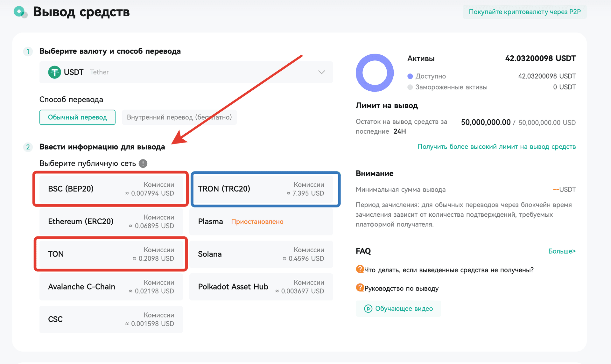Click the question icon beside withdrawal guide
Screen dimensions: 611x364
pyautogui.click(x=360, y=288)
